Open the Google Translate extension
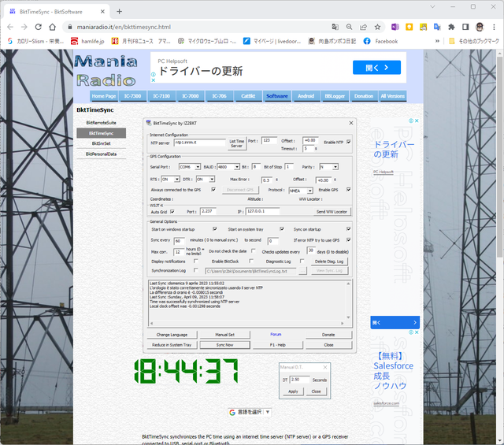The image size is (504, 445). (437, 27)
